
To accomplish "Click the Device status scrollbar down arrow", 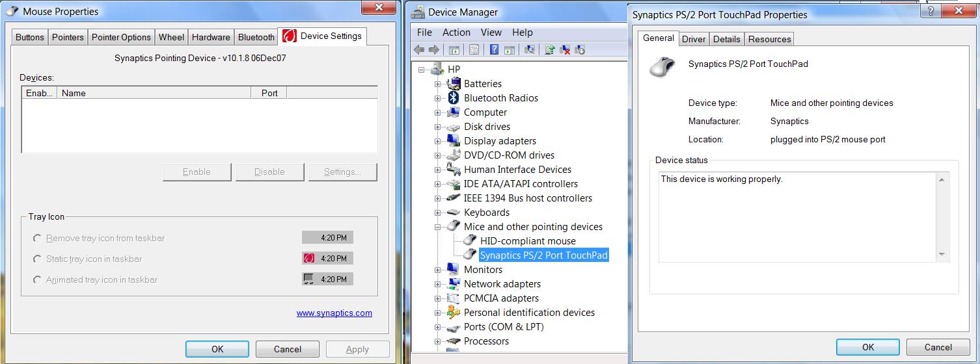I will tap(942, 255).
